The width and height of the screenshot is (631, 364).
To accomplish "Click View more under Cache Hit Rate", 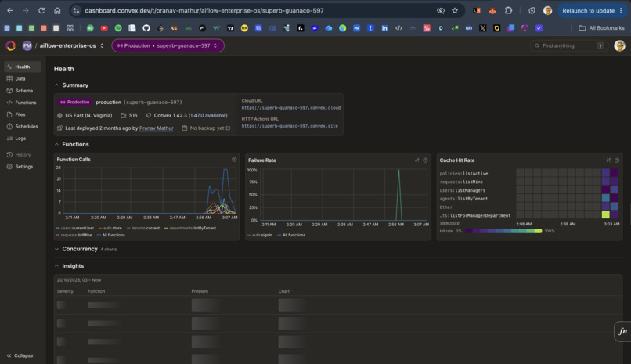I will coord(449,222).
